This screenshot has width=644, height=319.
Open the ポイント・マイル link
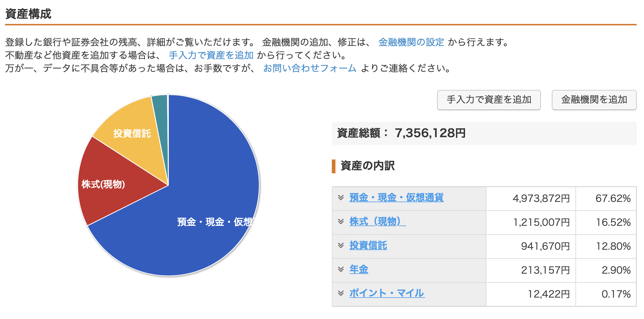pyautogui.click(x=387, y=293)
